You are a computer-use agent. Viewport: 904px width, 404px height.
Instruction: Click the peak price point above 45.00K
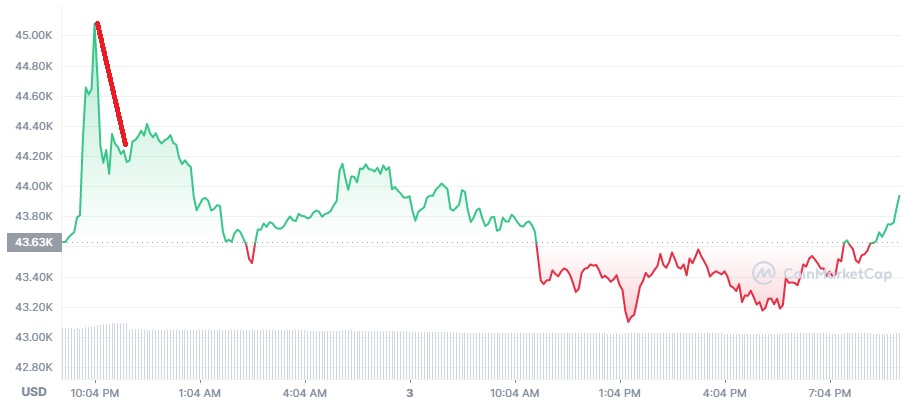pyautogui.click(x=96, y=24)
